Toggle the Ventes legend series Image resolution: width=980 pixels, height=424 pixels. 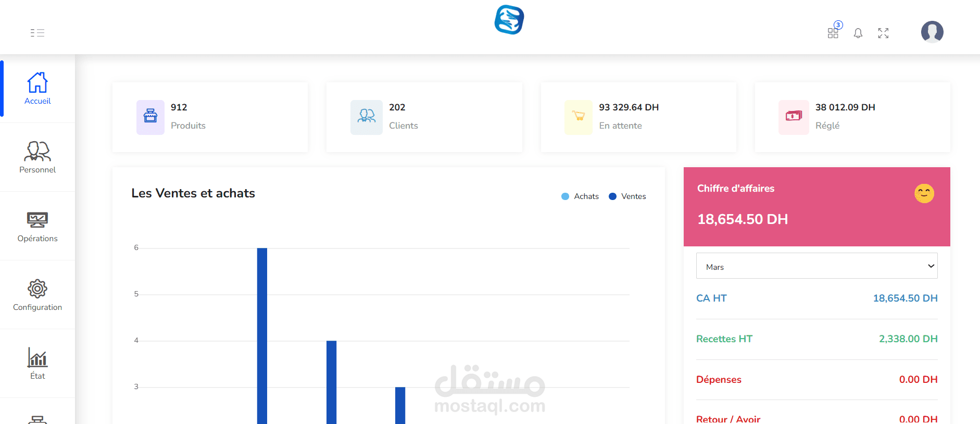(x=627, y=196)
